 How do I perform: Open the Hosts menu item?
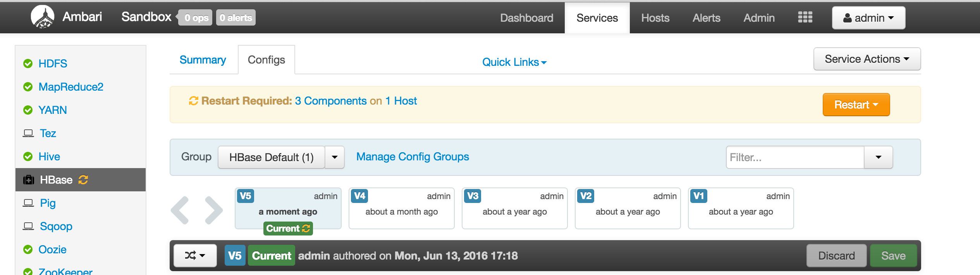click(655, 18)
